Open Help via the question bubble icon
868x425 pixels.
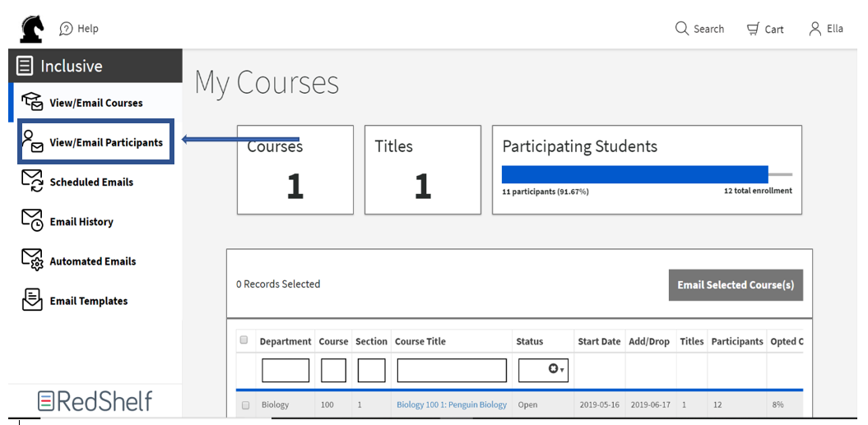point(66,29)
